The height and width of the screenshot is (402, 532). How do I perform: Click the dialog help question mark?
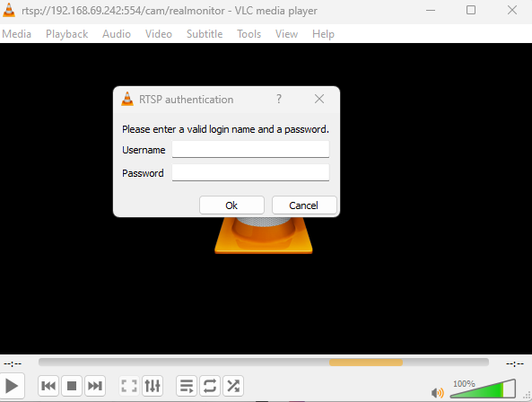click(279, 99)
